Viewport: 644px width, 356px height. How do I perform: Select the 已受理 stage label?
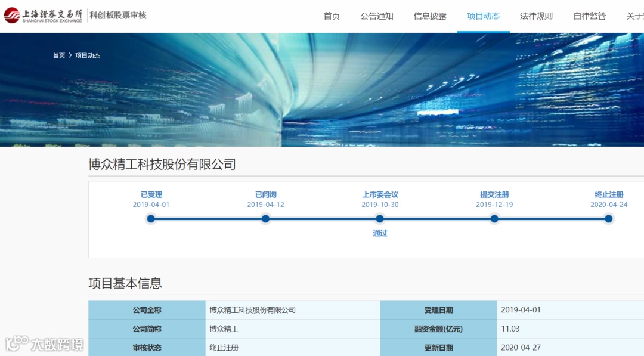pyautogui.click(x=151, y=194)
